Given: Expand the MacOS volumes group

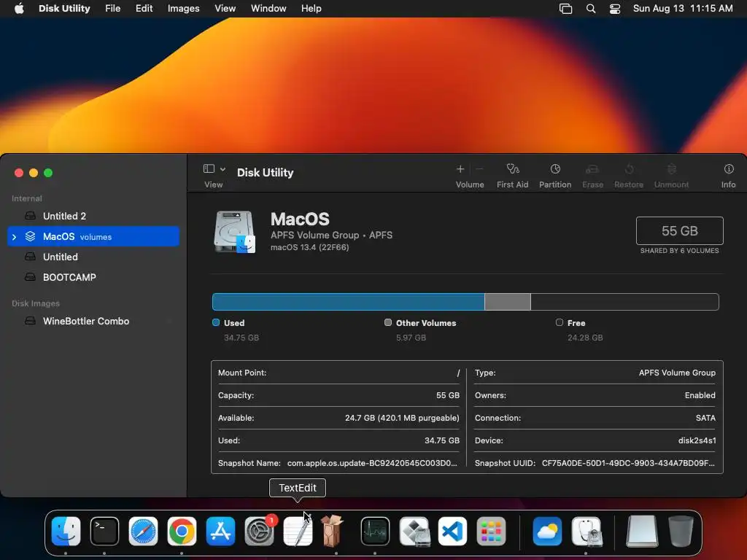Looking at the screenshot, I should click(x=15, y=237).
